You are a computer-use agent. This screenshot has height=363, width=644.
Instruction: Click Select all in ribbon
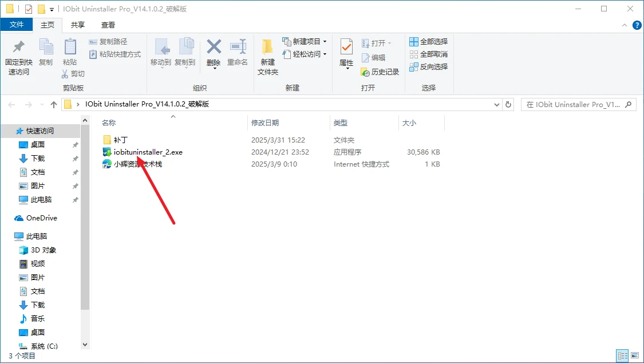(428, 41)
